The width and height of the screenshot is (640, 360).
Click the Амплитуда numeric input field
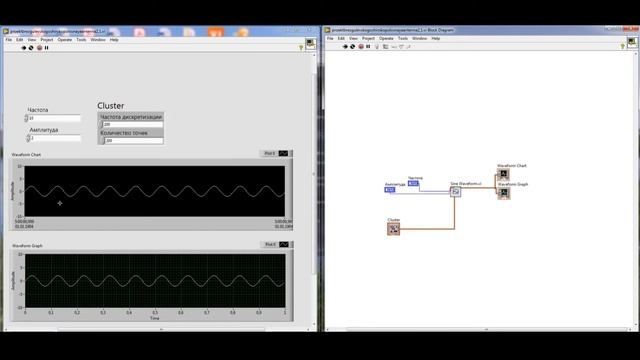coord(56,138)
